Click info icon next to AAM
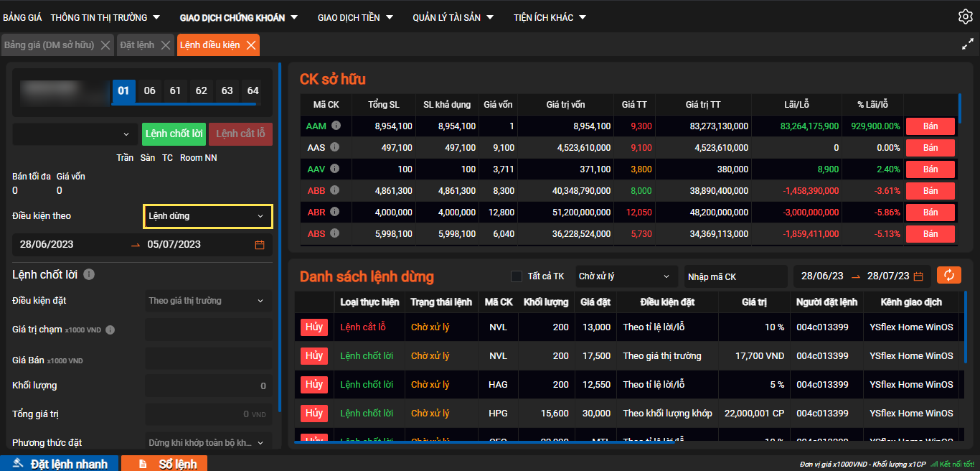 click(x=336, y=126)
